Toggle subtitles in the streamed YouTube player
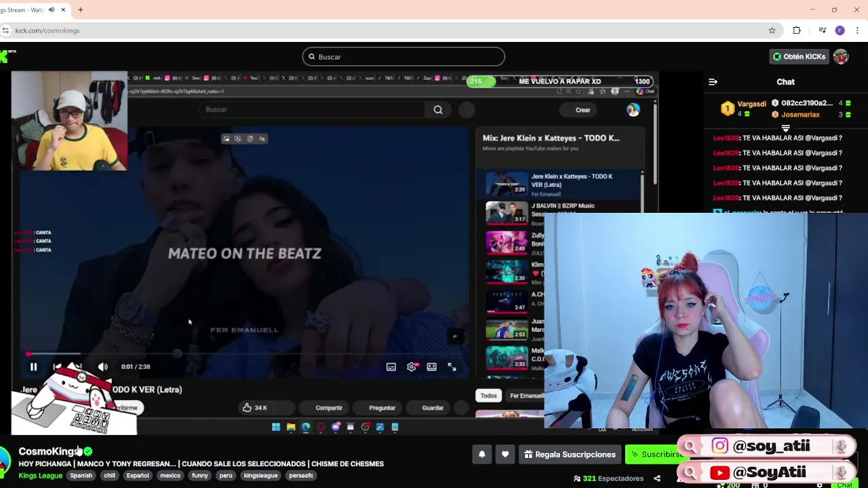Image resolution: width=868 pixels, height=488 pixels. pyautogui.click(x=391, y=367)
